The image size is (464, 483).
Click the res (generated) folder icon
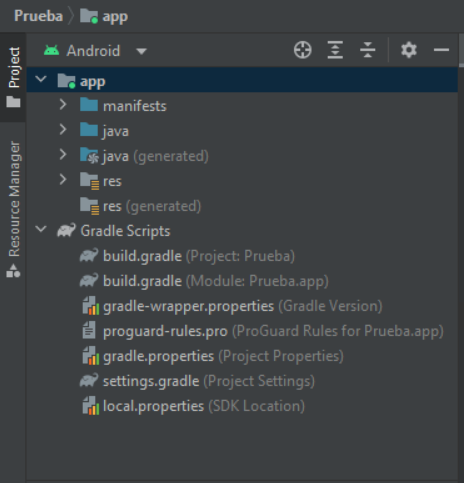click(x=89, y=206)
